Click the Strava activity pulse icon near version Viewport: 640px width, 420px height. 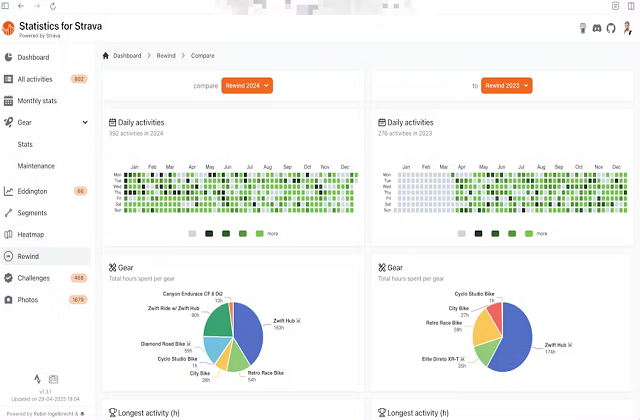(x=38, y=379)
